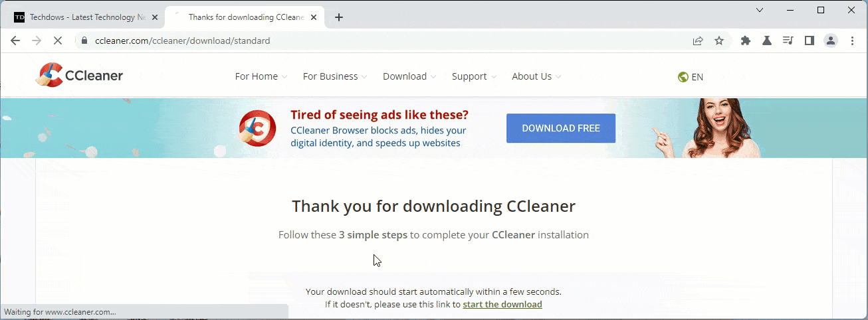Click the Waiting for www.ccleaner.com status text
This screenshot has width=868, height=320.
pyautogui.click(x=60, y=312)
